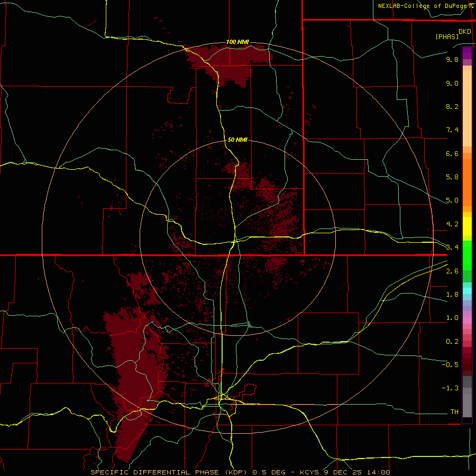Click the 7.4 color scale value
The width and height of the screenshot is (476, 476).
(452, 130)
